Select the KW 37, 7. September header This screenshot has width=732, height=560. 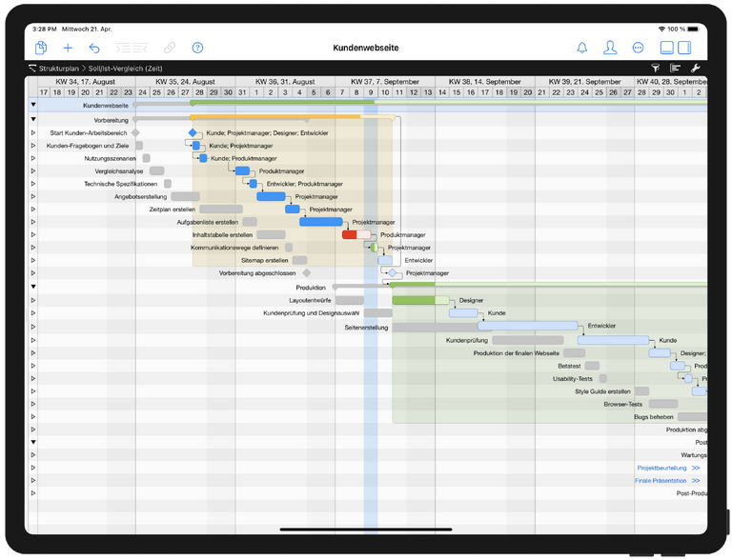tap(385, 82)
